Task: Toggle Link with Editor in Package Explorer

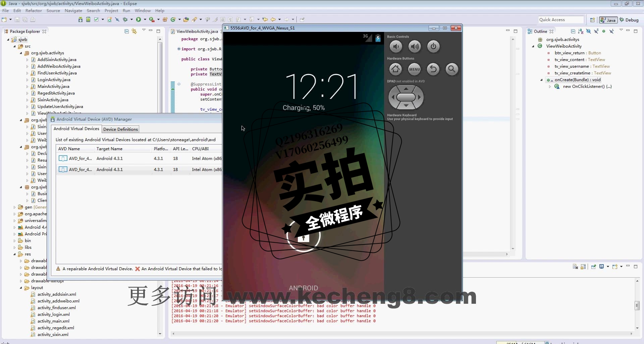Action: coord(134,31)
